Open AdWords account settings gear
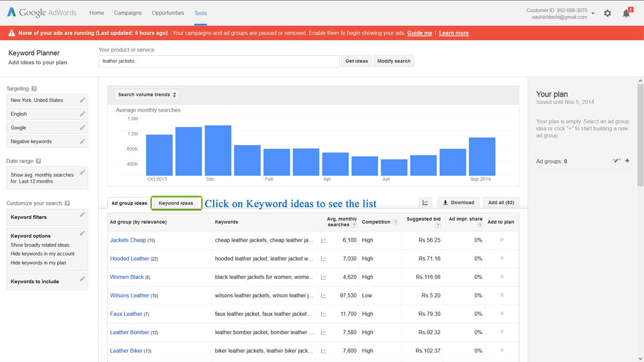644x362 pixels. (607, 13)
